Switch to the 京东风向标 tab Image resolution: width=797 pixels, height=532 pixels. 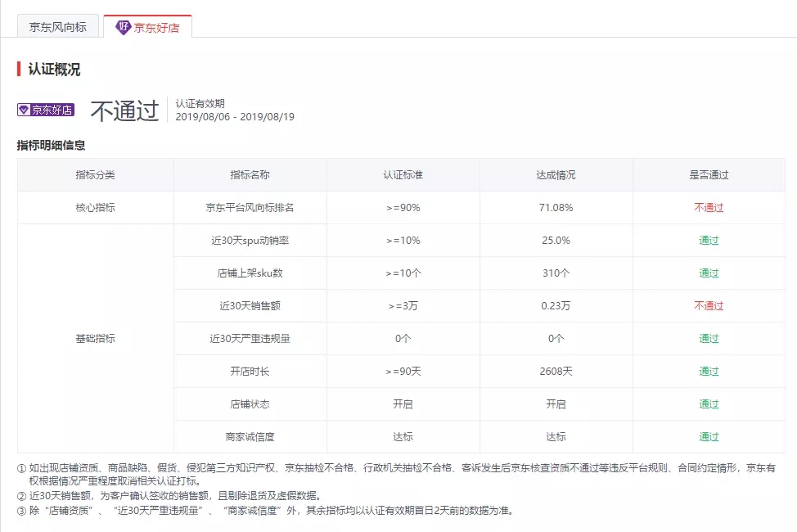click(57, 27)
